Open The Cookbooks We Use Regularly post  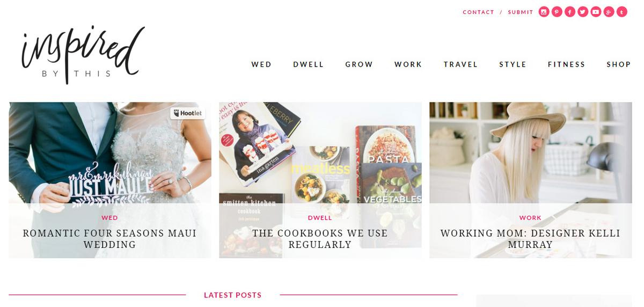click(x=320, y=239)
